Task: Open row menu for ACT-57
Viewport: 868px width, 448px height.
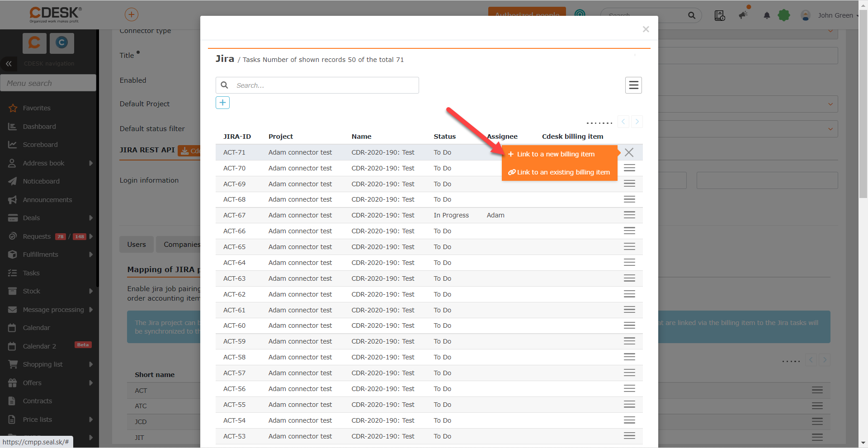Action: click(x=629, y=373)
